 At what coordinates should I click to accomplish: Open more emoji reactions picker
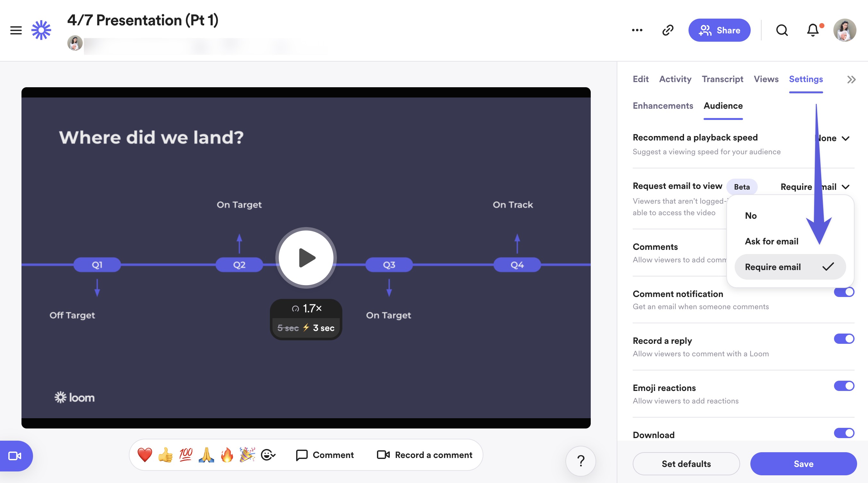pos(268,455)
